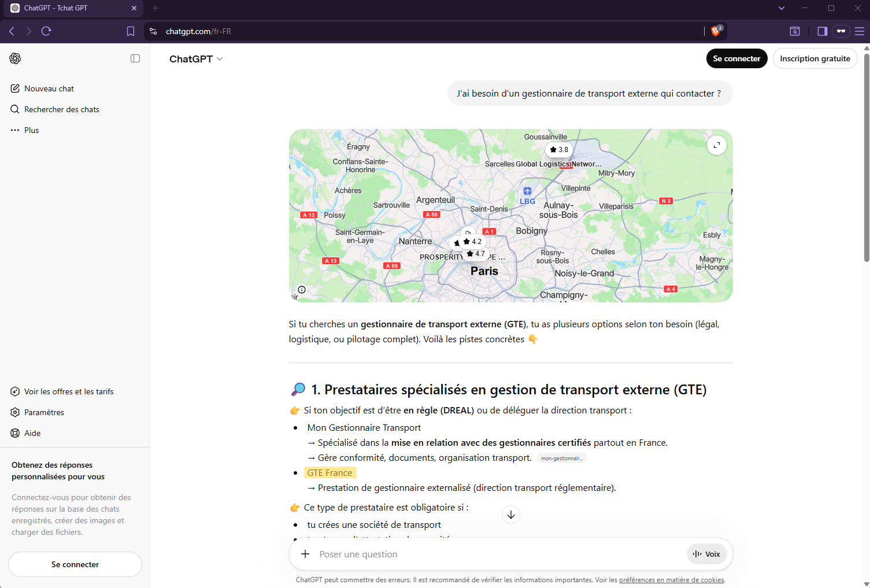This screenshot has height=588, width=870.
Task: Go back with browser back arrow
Action: (x=12, y=31)
